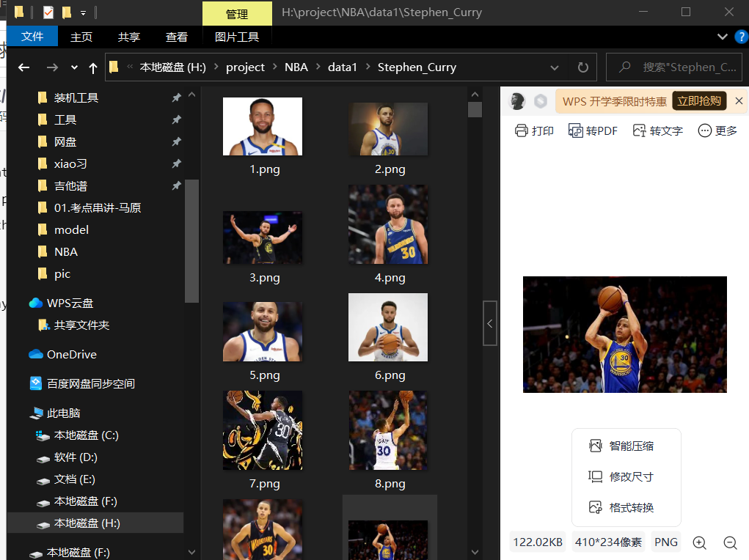Viewport: 749px width, 560px height.
Task: Expand the chevron after data1 breadcrumb
Action: (x=368, y=67)
